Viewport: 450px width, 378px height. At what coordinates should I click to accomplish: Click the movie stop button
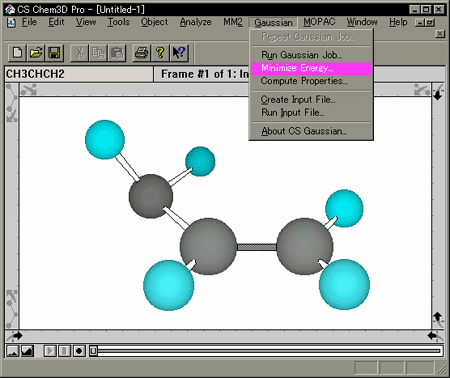click(64, 351)
